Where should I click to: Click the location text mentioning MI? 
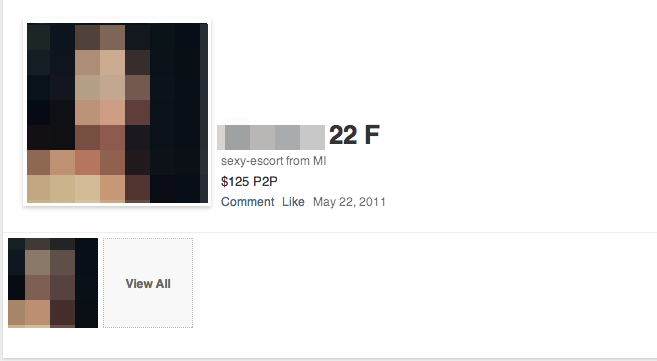tap(273, 161)
